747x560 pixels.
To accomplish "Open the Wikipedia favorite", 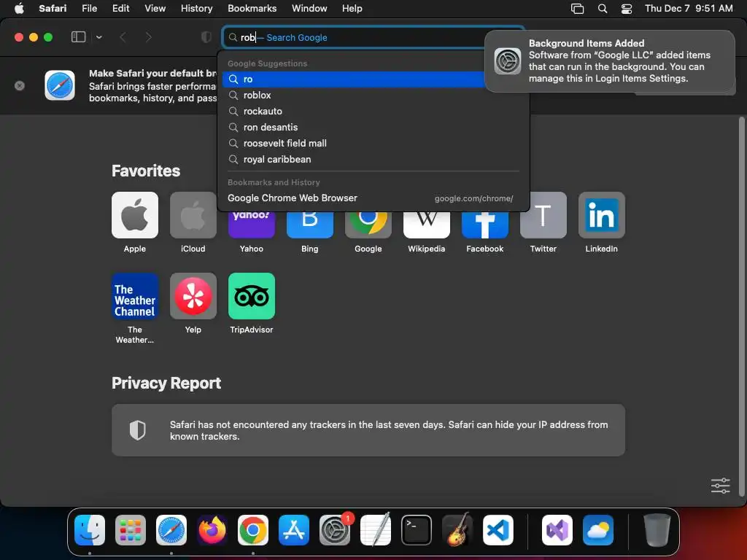I will coord(426,225).
